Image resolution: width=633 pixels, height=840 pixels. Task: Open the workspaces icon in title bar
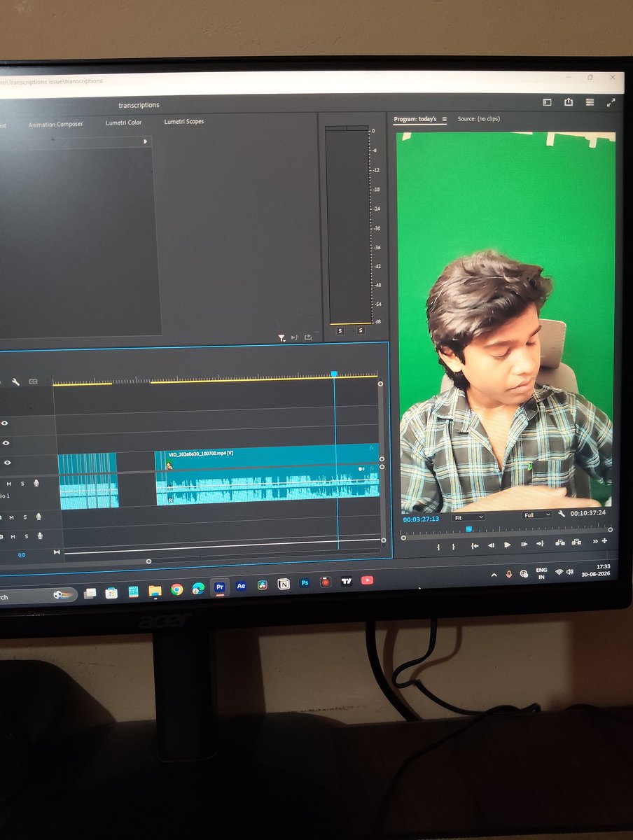pos(547,102)
